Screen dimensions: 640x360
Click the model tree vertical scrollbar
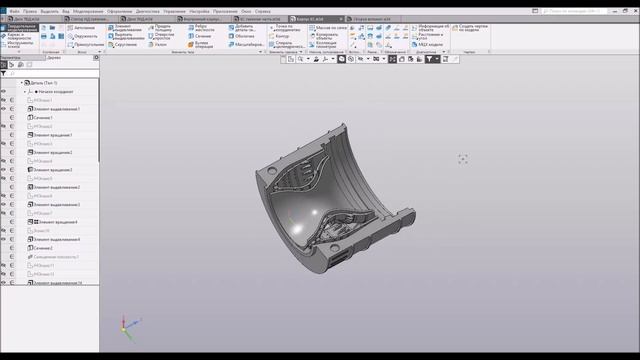(x=98, y=120)
